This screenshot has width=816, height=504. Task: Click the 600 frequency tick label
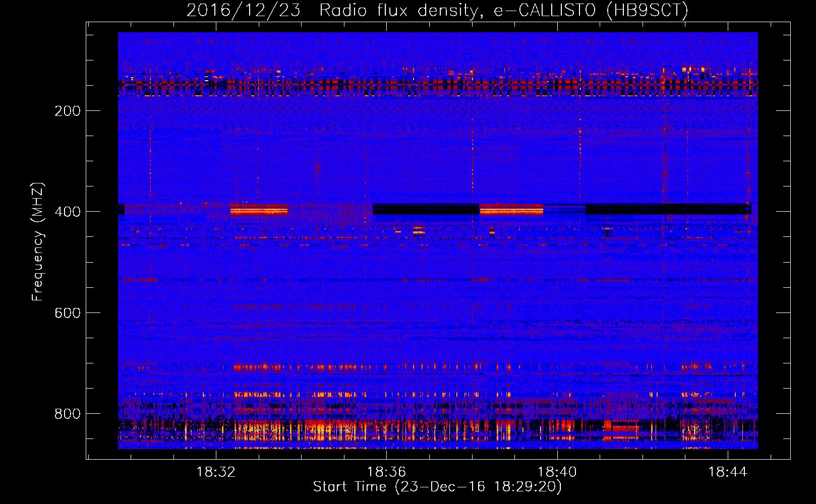point(68,313)
